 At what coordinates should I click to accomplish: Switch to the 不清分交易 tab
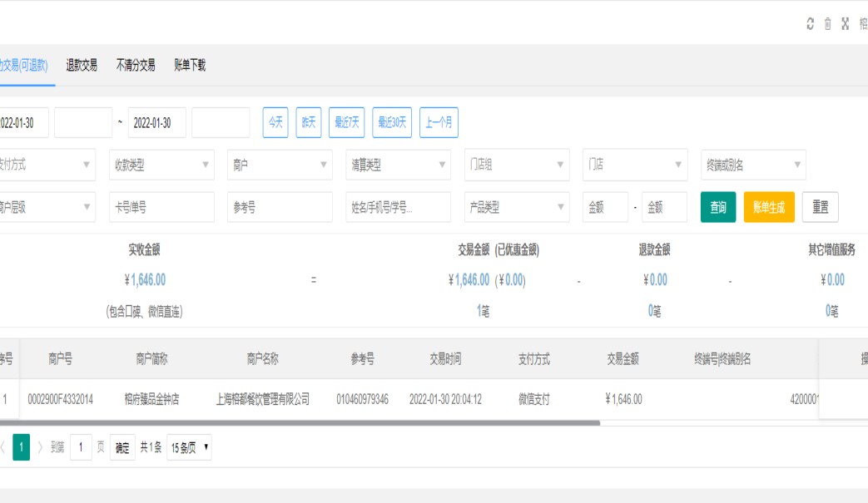136,66
